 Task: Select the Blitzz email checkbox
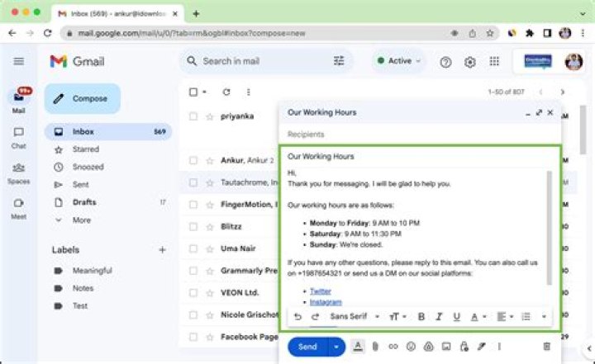pos(193,226)
